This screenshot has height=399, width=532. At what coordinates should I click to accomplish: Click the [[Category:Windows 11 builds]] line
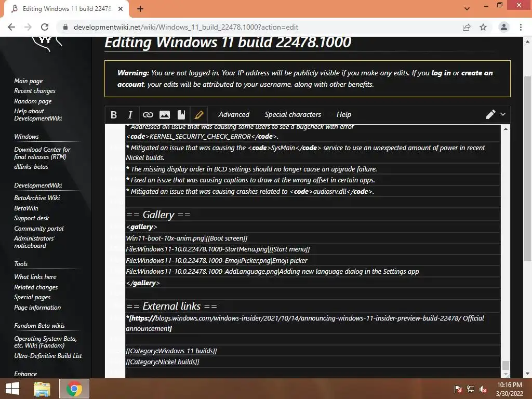(x=171, y=351)
